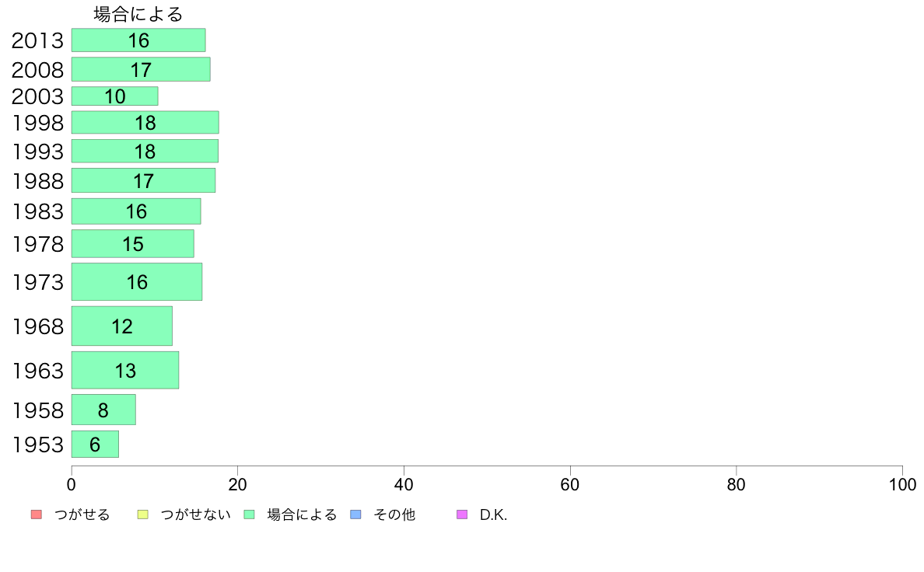Click the yellow つがせない legend swatch
Image resolution: width=924 pixels, height=572 pixels.
tap(142, 514)
